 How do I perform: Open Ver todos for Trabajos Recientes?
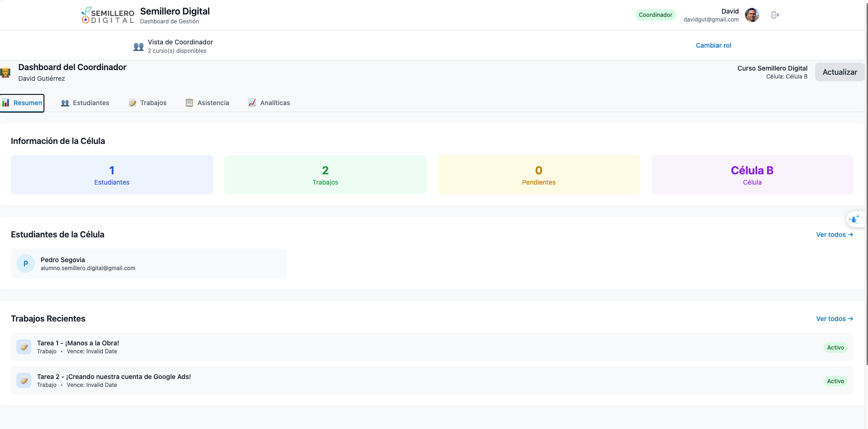pos(835,319)
